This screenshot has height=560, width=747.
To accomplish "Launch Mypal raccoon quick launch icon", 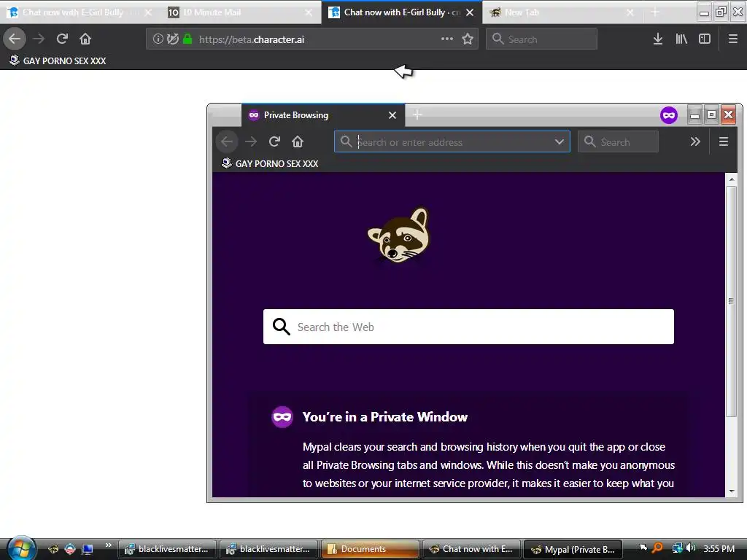I will point(53,549).
